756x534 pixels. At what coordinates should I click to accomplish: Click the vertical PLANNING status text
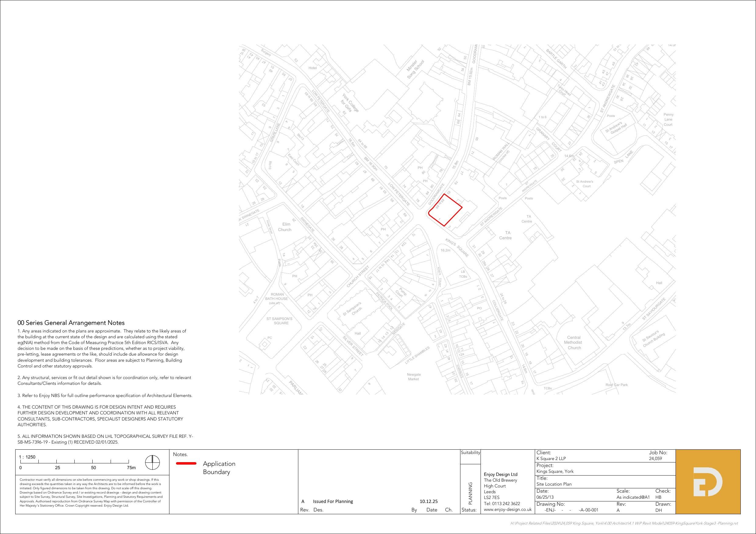(x=470, y=493)
